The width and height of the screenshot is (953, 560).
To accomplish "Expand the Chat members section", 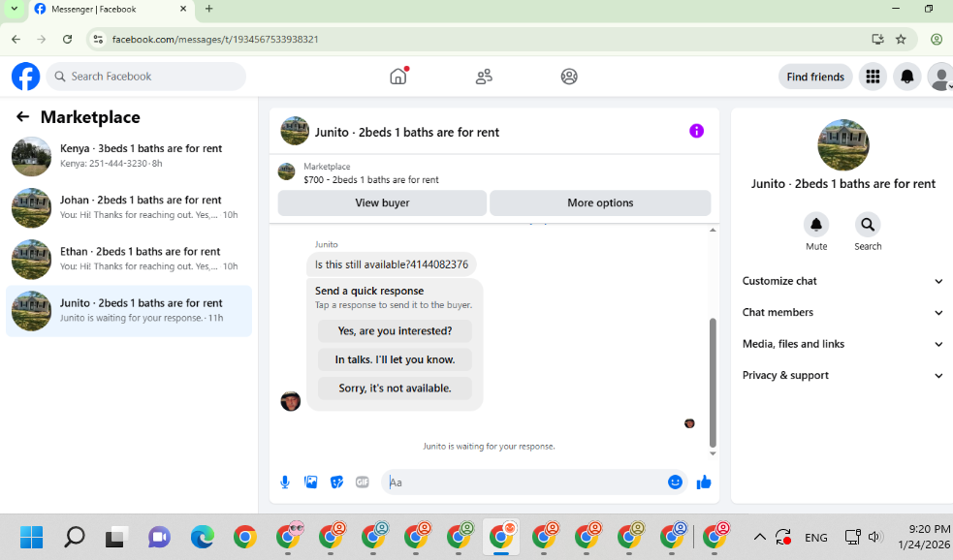I will click(842, 312).
